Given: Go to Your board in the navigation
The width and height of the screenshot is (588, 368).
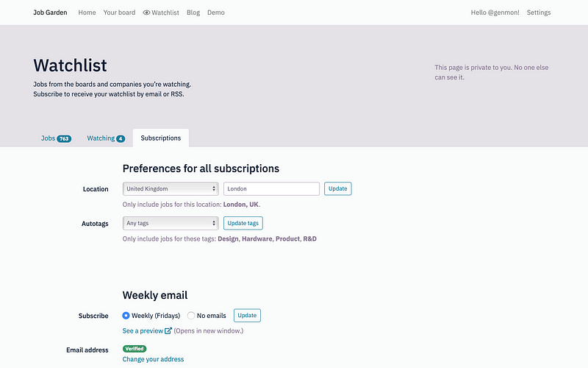Looking at the screenshot, I should pos(119,13).
